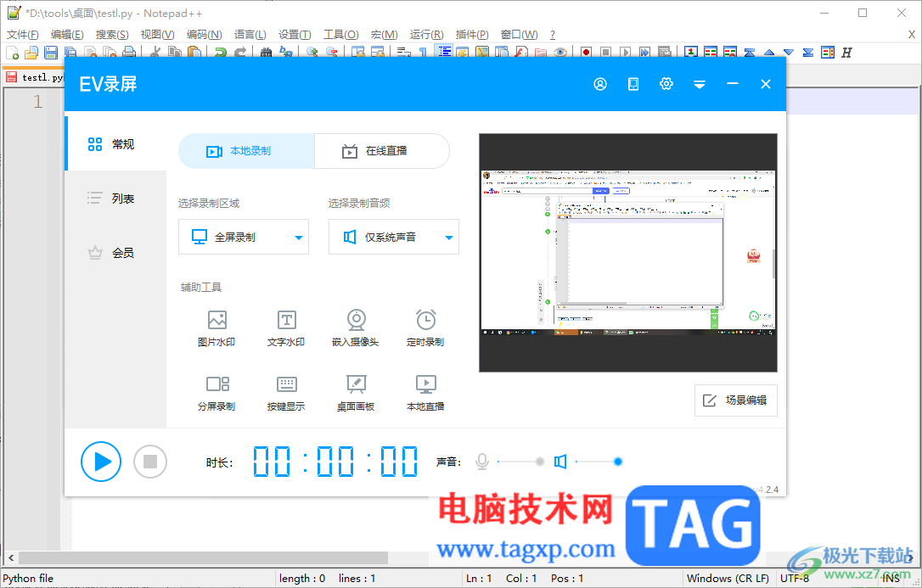Enable the 按键显示 keystroke display tool
Image resolution: width=922 pixels, height=588 pixels.
tap(286, 393)
